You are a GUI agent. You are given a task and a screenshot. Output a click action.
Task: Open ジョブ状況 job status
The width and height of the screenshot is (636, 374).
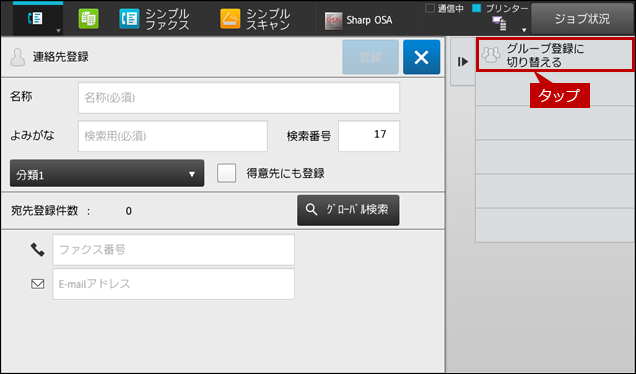click(x=582, y=19)
